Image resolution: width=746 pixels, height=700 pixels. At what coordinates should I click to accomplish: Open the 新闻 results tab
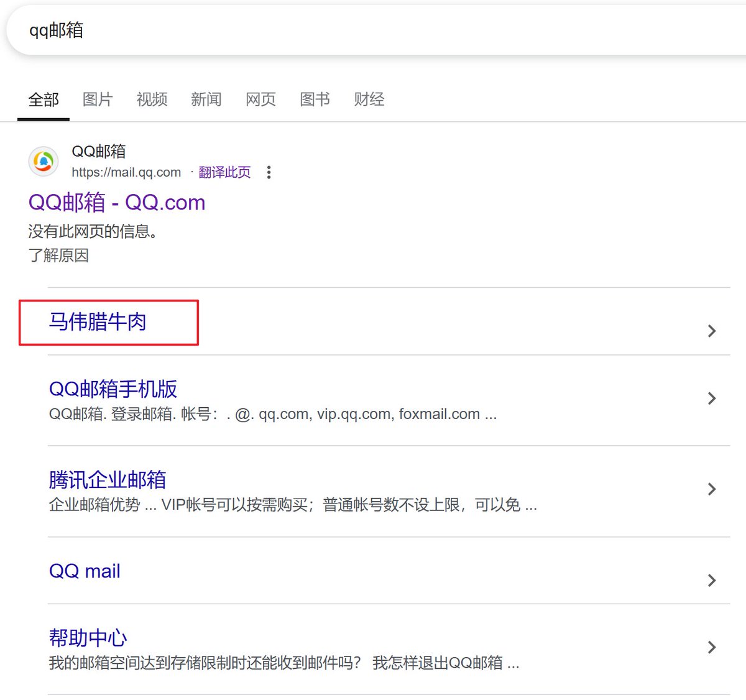[206, 99]
